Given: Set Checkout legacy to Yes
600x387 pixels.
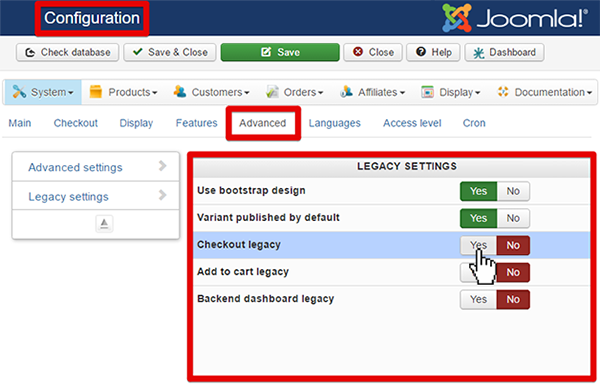Looking at the screenshot, I should point(478,245).
